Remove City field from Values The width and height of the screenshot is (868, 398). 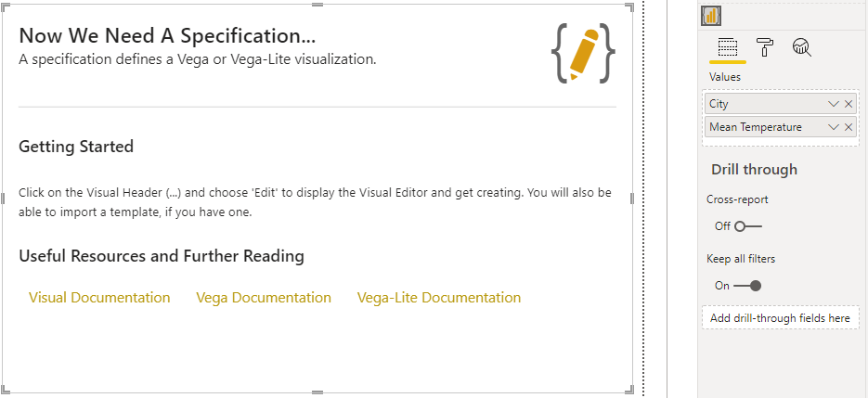click(849, 104)
